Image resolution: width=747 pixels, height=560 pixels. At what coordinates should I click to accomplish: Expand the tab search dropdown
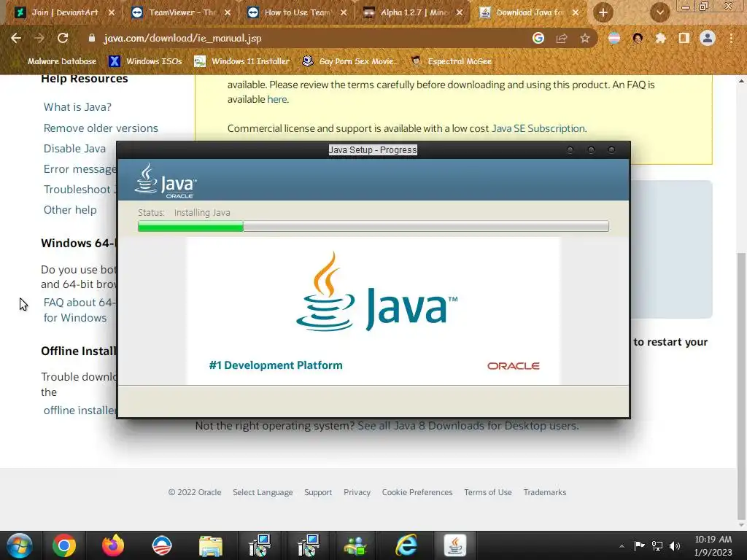[x=659, y=12]
